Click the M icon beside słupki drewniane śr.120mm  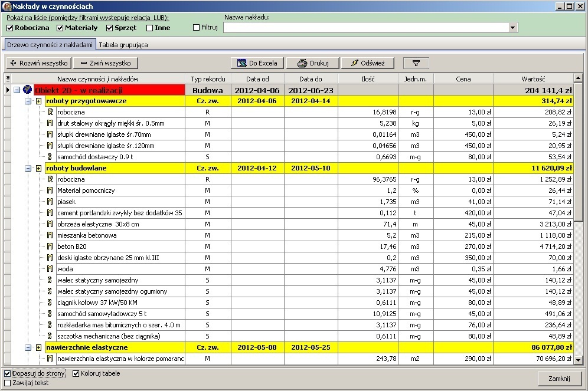50,146
